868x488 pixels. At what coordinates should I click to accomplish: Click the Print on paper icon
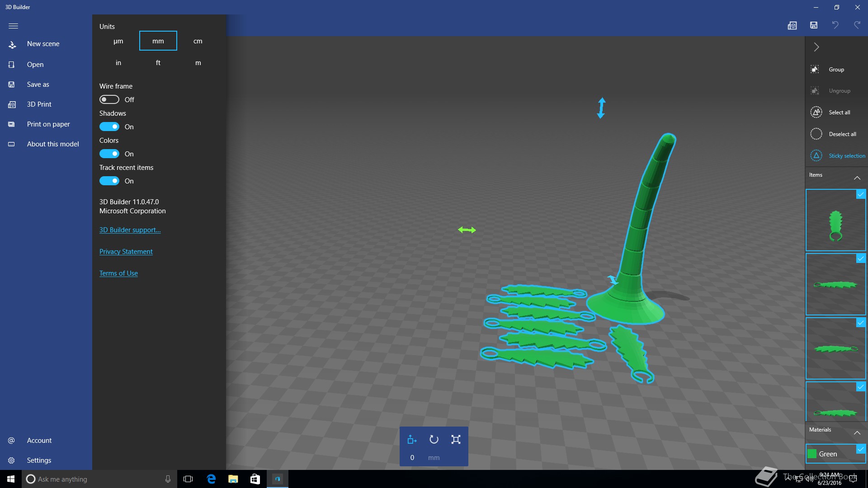[x=12, y=124]
